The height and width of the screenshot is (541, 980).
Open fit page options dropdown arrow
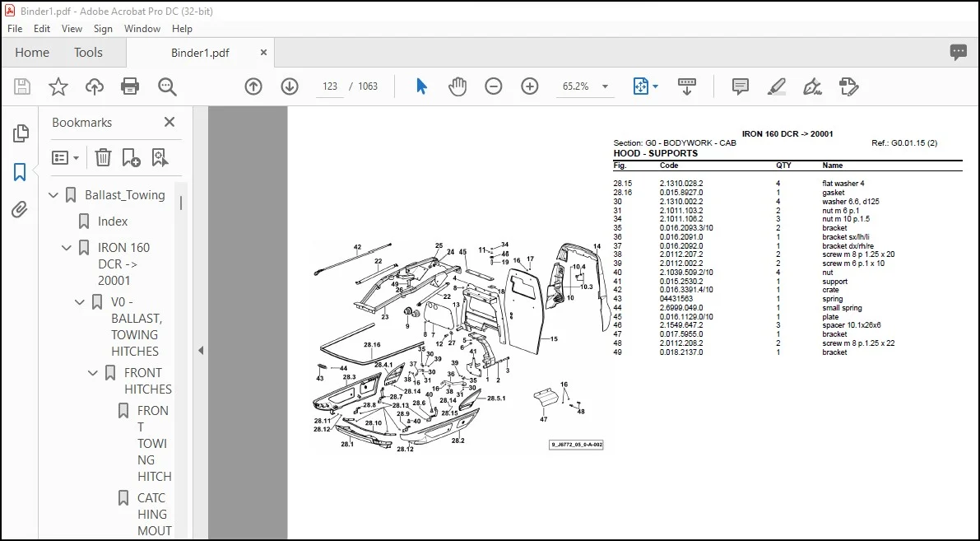pyautogui.click(x=655, y=86)
